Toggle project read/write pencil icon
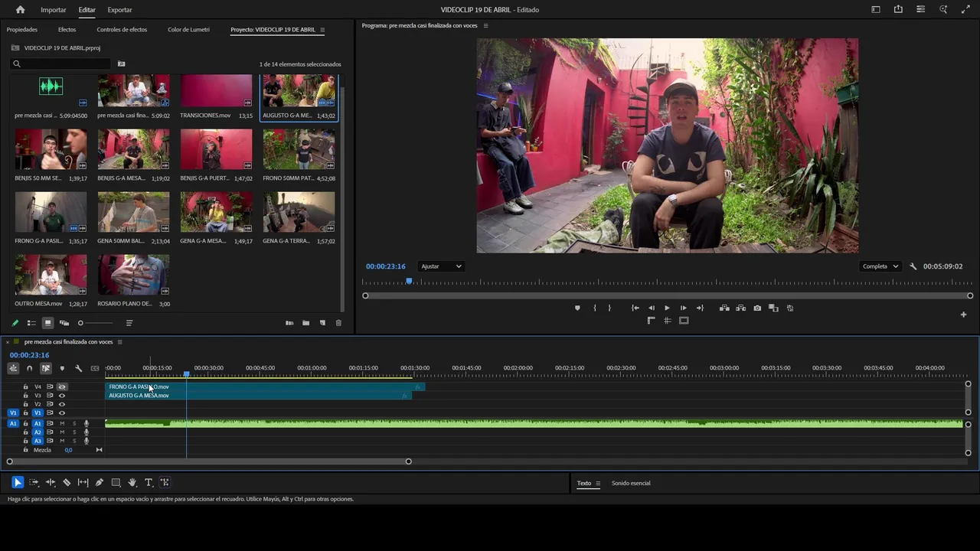The width and height of the screenshot is (980, 551). click(15, 323)
